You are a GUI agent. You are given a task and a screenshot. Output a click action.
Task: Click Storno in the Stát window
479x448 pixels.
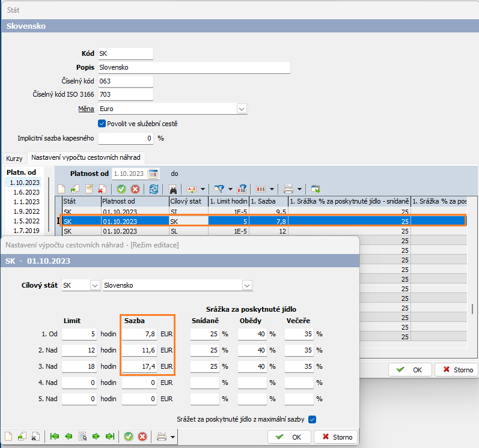click(x=456, y=370)
